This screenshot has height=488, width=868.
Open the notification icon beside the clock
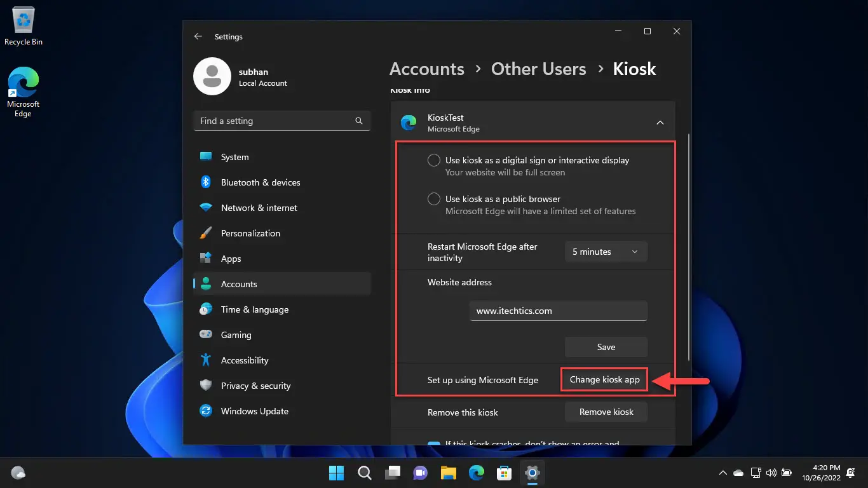tap(851, 473)
